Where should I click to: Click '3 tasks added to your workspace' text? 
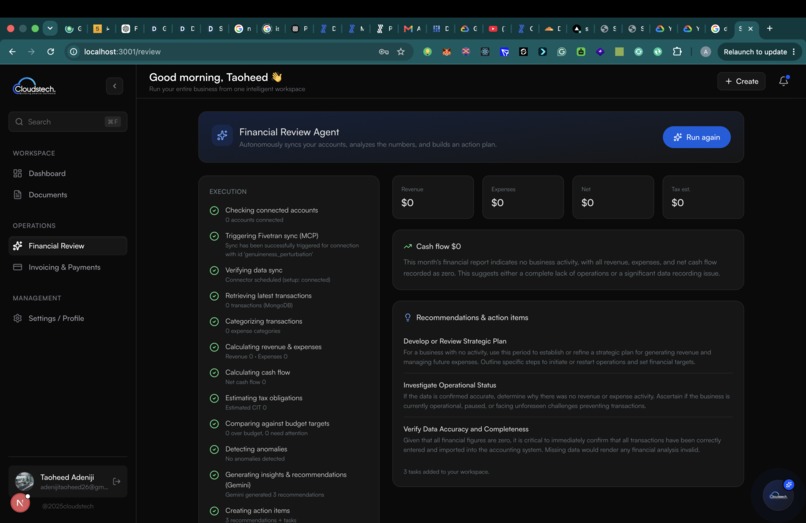(446, 472)
